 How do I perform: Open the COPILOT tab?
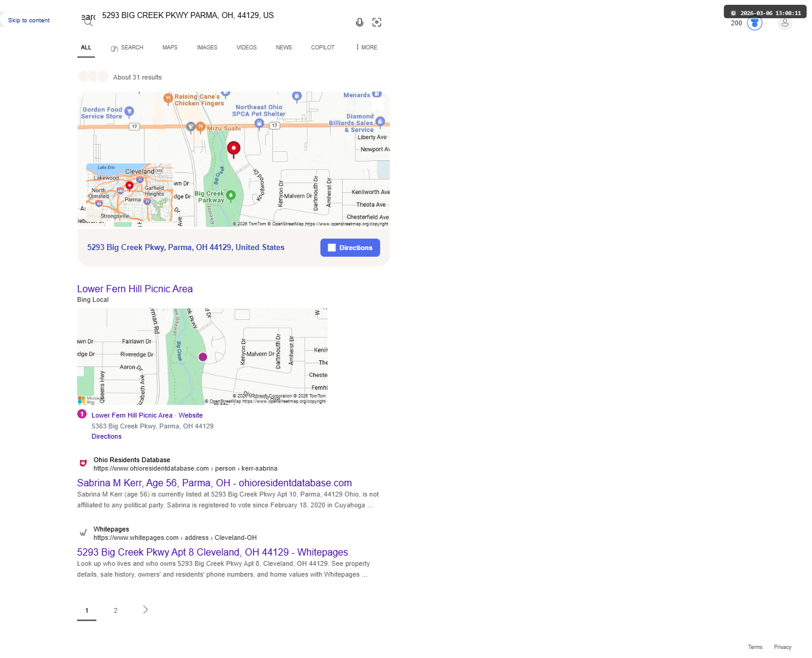coord(323,47)
